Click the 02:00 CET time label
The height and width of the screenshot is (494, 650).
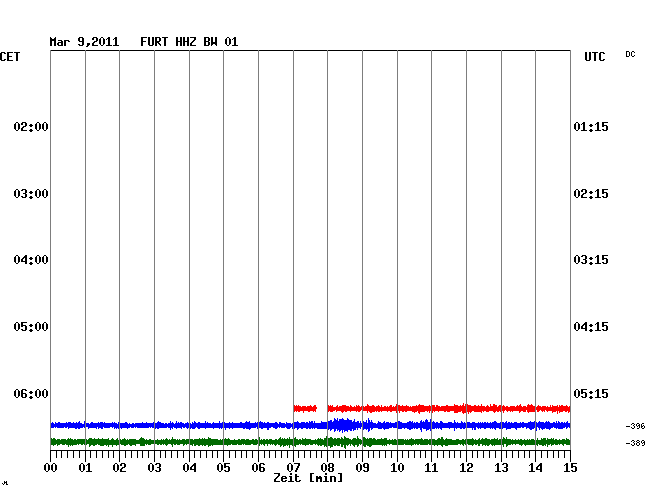pos(31,126)
